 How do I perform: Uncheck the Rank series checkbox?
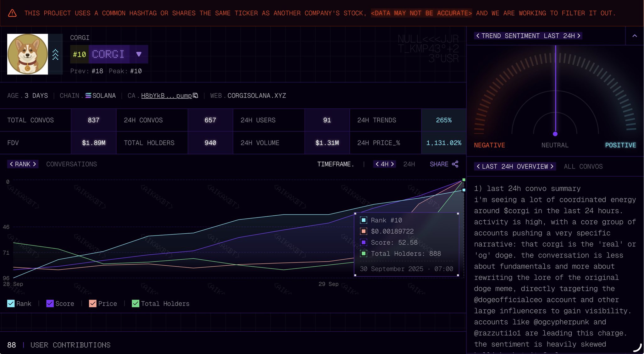pos(11,303)
